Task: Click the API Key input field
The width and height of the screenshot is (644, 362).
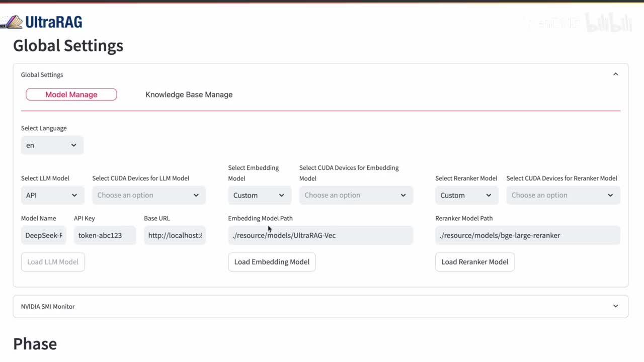Action: click(105, 235)
